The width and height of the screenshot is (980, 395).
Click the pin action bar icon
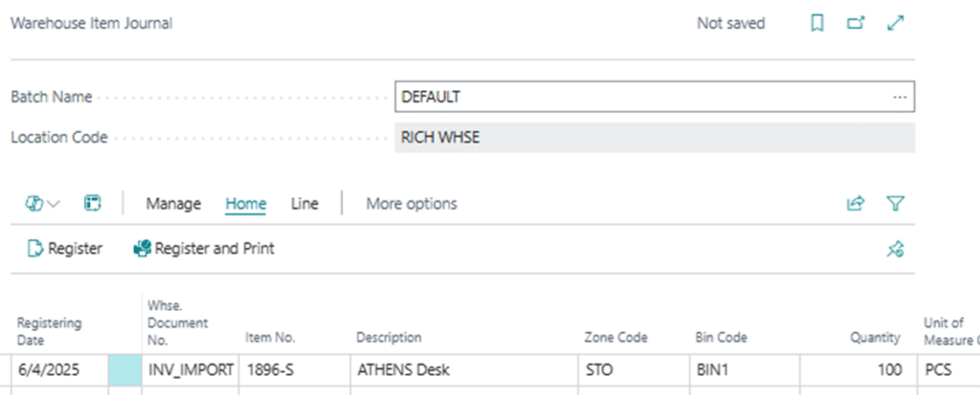(895, 250)
